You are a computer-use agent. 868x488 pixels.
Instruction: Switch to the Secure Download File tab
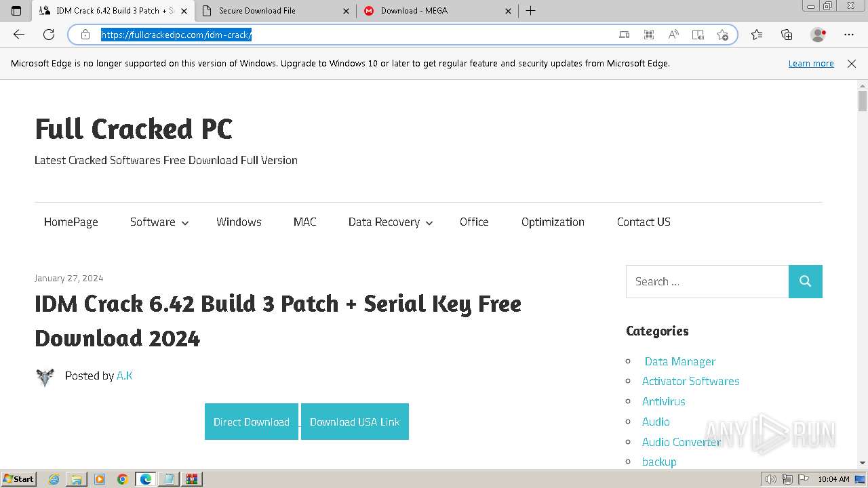(x=275, y=11)
